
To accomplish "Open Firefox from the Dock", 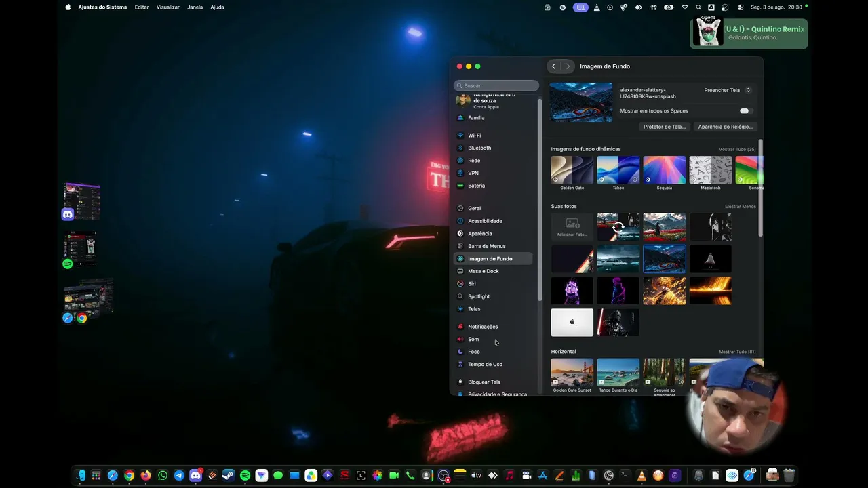I will 146,476.
